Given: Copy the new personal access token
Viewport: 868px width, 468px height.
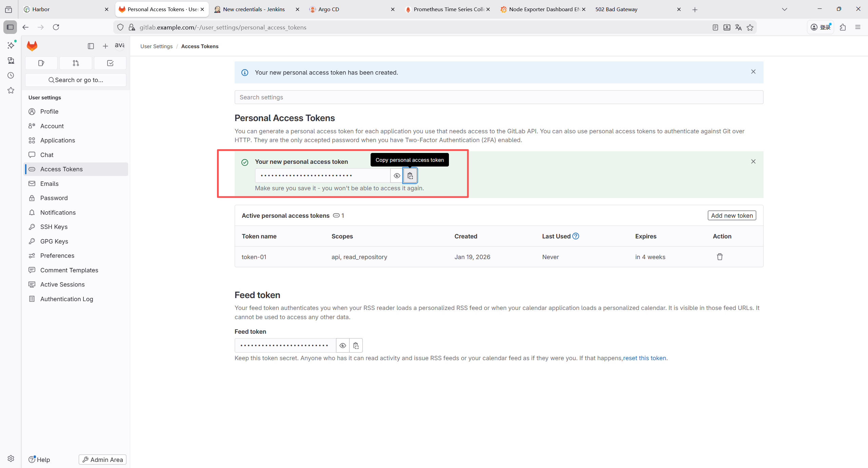Looking at the screenshot, I should [x=410, y=176].
